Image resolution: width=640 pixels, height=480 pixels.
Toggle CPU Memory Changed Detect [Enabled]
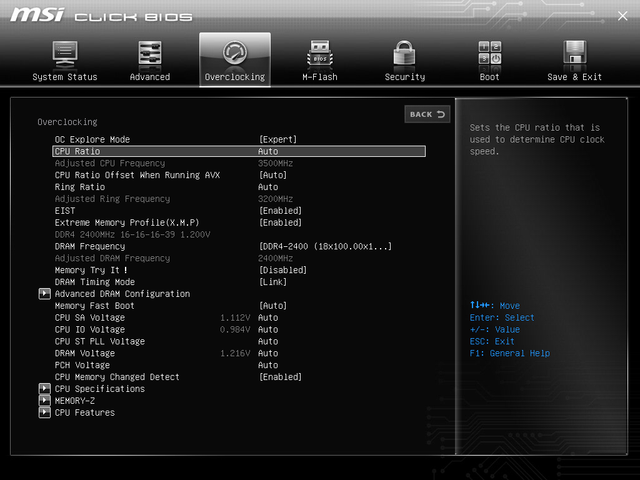[x=280, y=377]
